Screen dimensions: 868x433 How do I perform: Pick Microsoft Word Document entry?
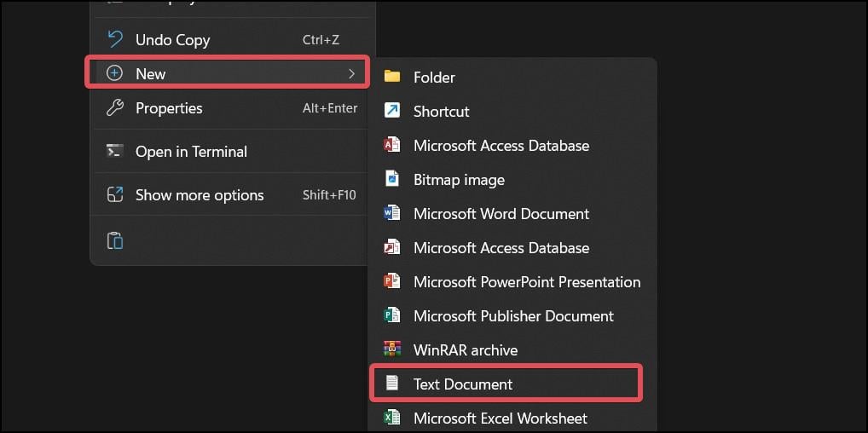[501, 214]
